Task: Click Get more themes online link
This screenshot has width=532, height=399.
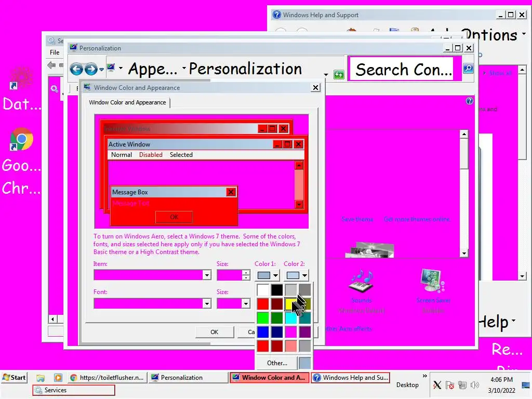Action: [x=417, y=220]
